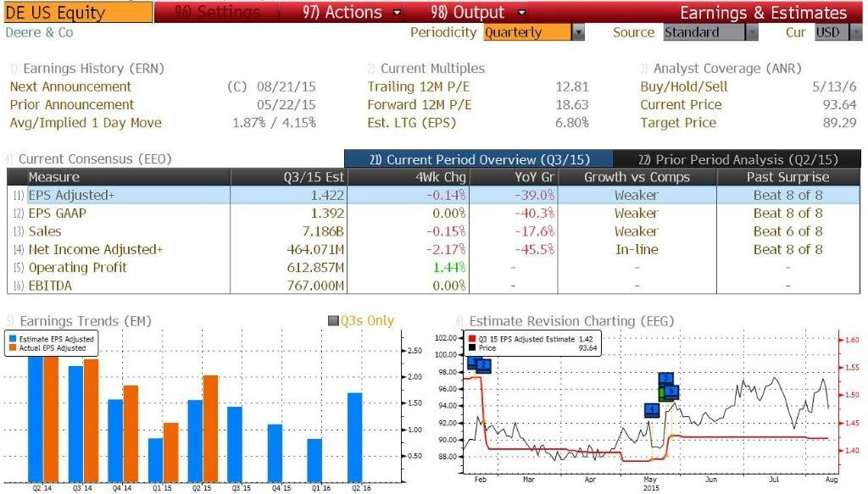Select the Operating Profit row
868x494 pixels.
pyautogui.click(x=433, y=268)
